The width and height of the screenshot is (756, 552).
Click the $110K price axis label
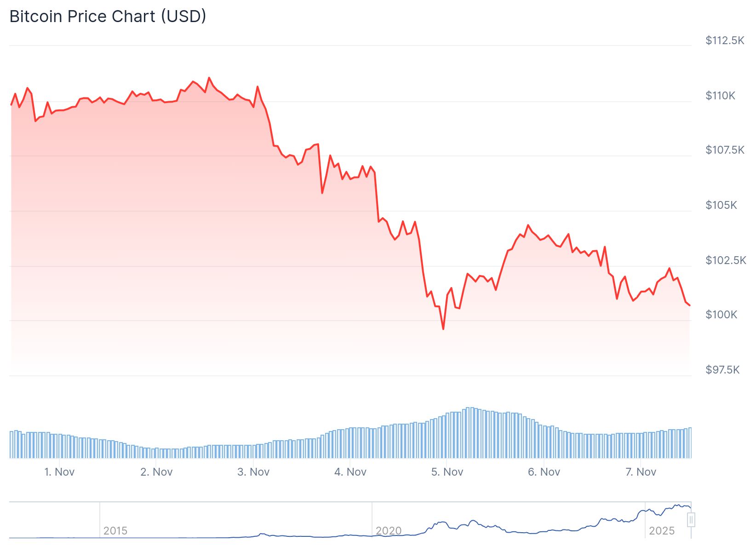point(721,96)
